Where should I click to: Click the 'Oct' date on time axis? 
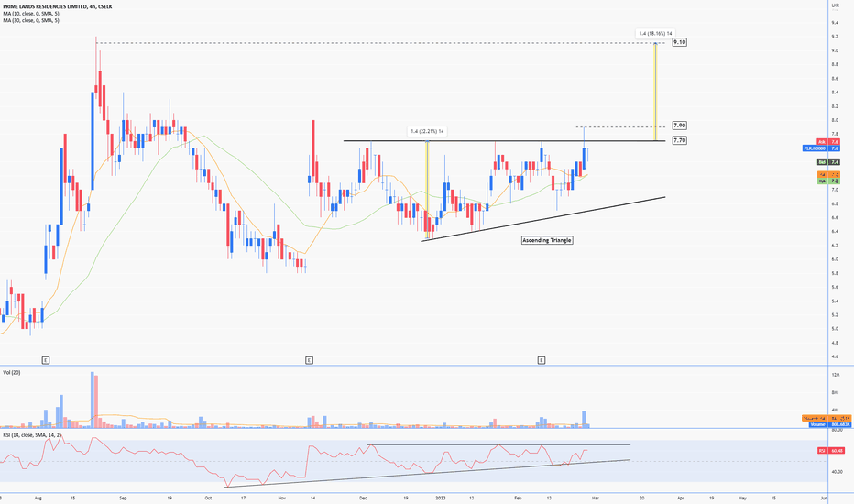point(207,498)
